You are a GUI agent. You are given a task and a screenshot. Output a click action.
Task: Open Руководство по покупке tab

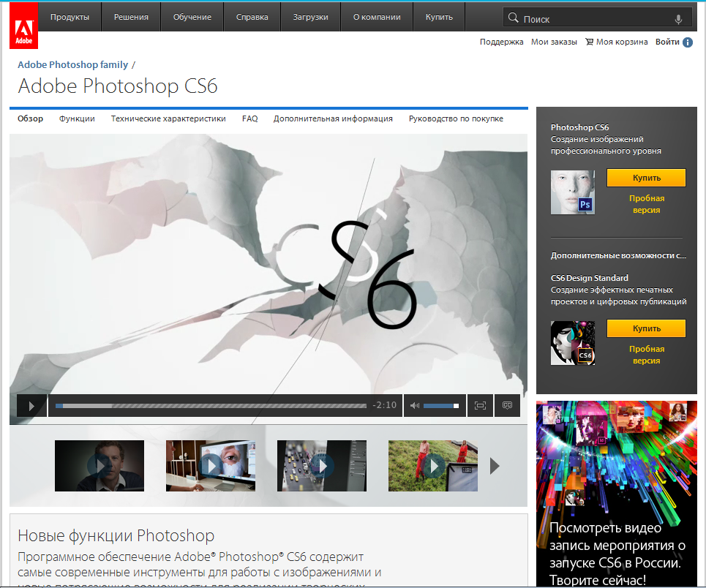coord(456,118)
